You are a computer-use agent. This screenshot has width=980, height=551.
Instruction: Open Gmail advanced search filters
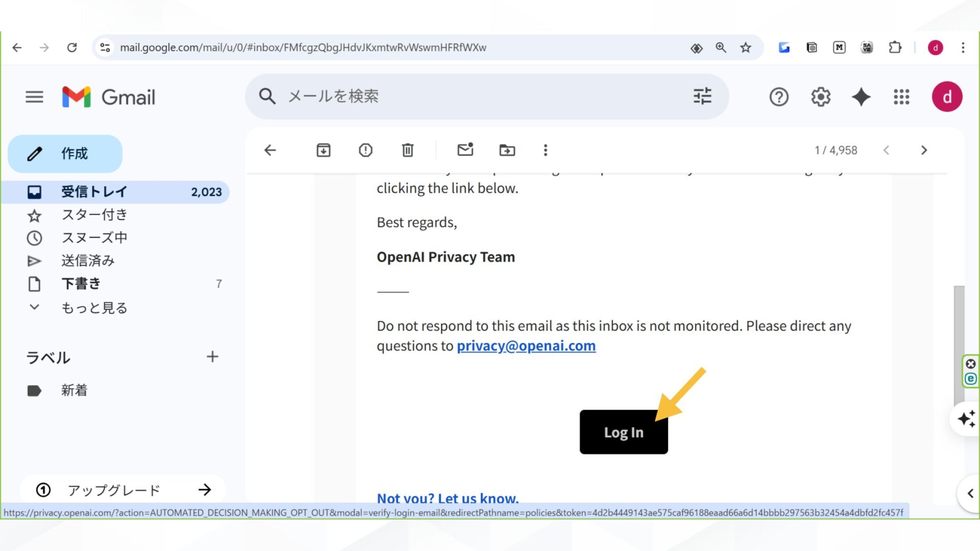point(702,96)
